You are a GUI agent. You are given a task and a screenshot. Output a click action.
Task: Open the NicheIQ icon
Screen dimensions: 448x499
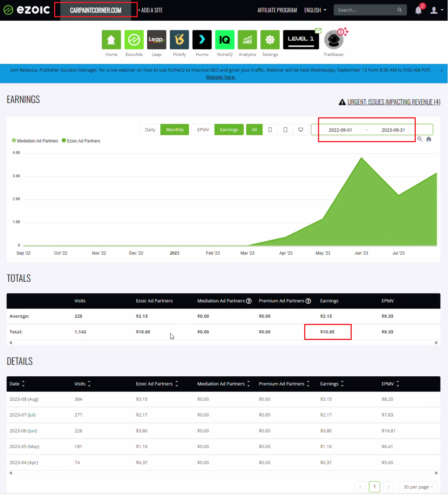(225, 40)
